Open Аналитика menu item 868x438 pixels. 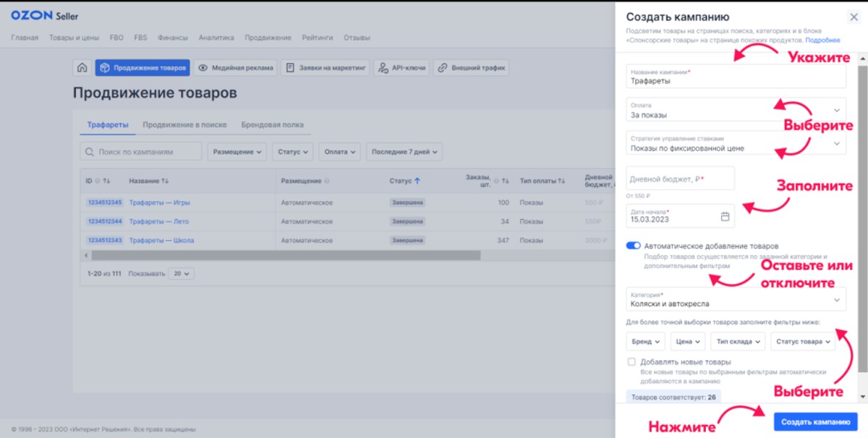pos(216,38)
